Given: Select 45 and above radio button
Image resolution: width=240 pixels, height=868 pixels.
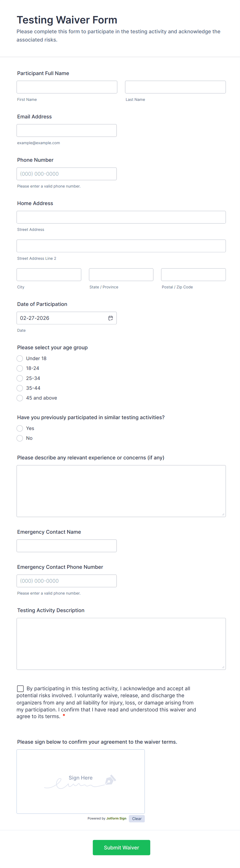Looking at the screenshot, I should click(20, 398).
